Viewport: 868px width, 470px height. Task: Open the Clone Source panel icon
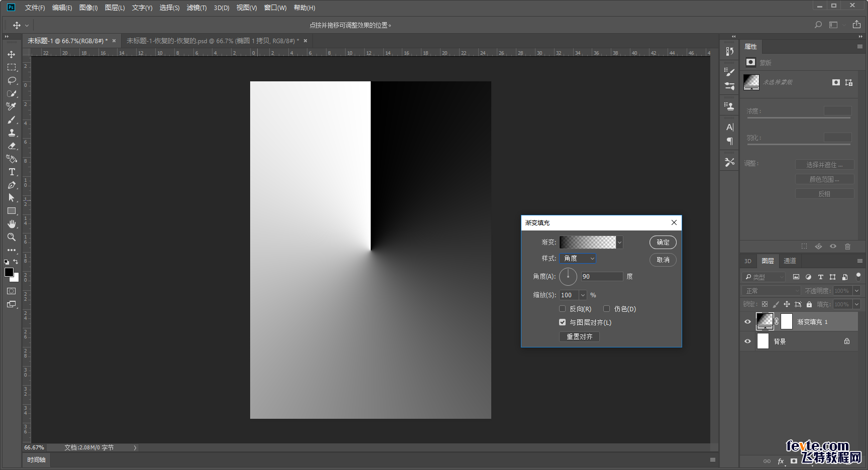[x=730, y=106]
